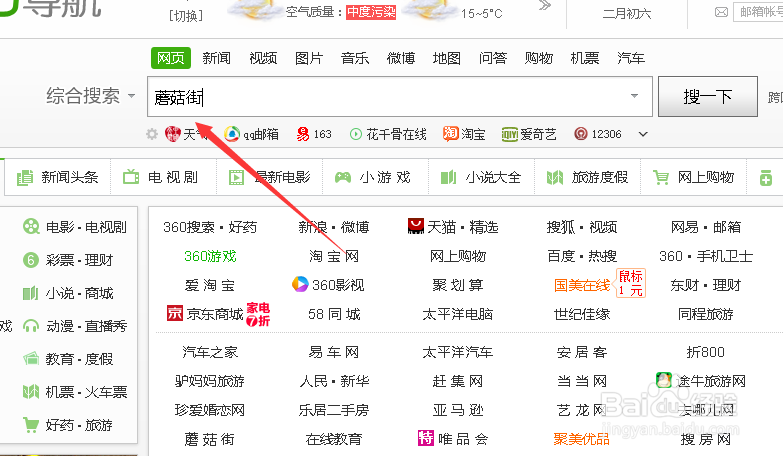The image size is (783, 456).
Task: Expand weather forecast double arrow
Action: pyautogui.click(x=545, y=6)
